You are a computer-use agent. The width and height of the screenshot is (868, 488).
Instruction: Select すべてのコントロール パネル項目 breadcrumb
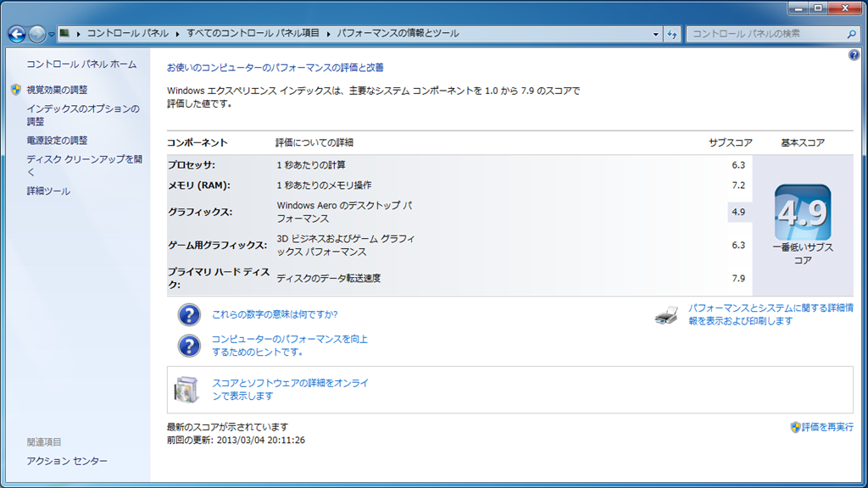pos(253,33)
